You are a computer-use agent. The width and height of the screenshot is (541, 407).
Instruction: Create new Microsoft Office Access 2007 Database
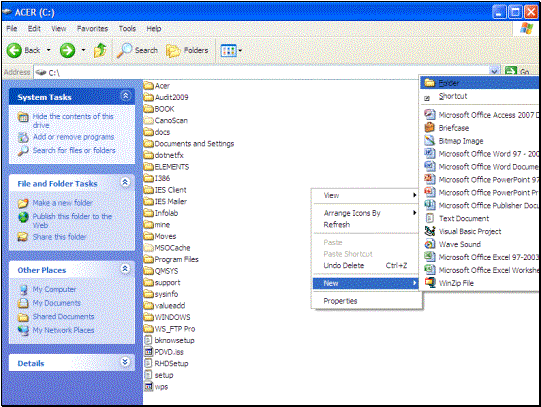[480, 115]
